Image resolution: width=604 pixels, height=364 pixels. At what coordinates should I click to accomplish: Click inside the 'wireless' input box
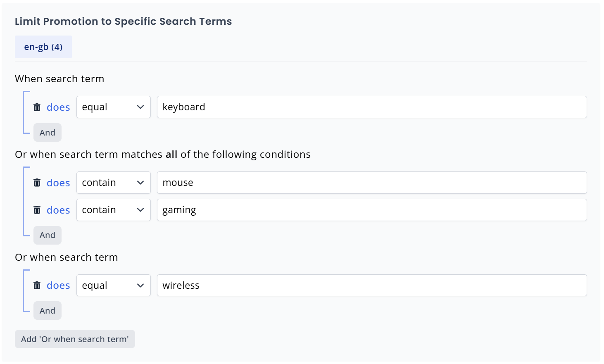[371, 285]
